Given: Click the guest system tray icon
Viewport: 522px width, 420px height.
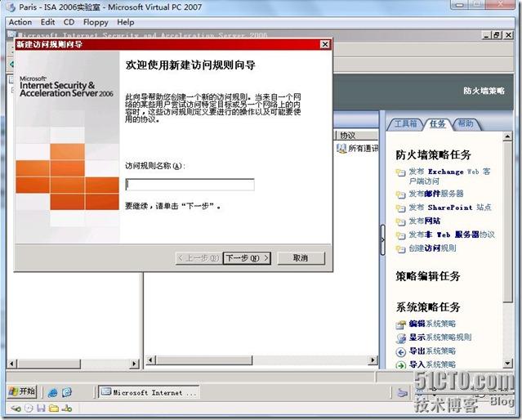Looking at the screenshot, I should 403,393.
